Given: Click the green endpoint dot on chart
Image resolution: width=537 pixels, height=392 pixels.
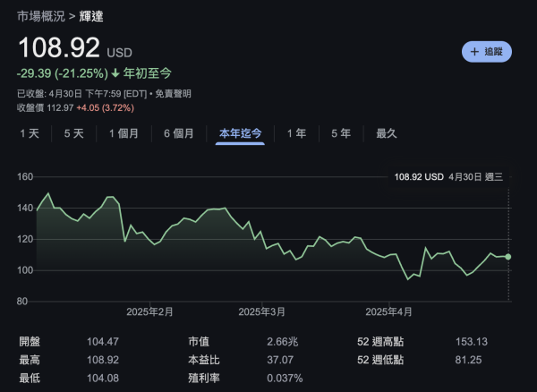Looking at the screenshot, I should tap(508, 257).
